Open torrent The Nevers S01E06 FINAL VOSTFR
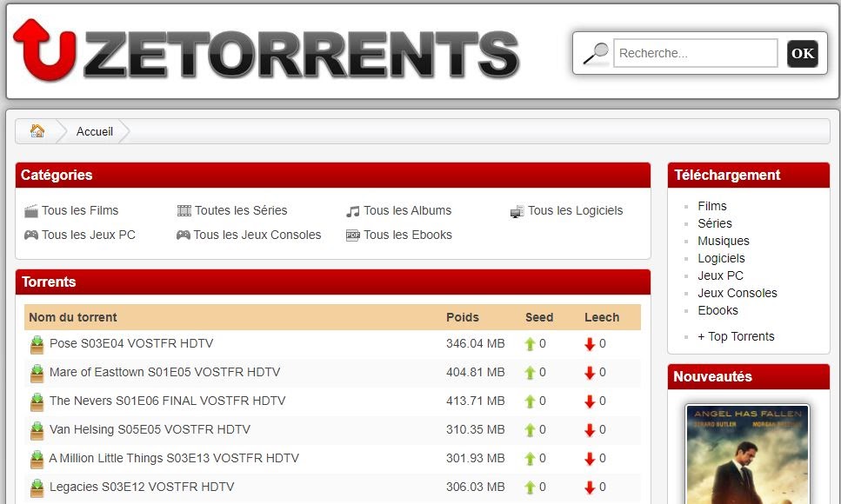This screenshot has height=504, width=841. (167, 401)
